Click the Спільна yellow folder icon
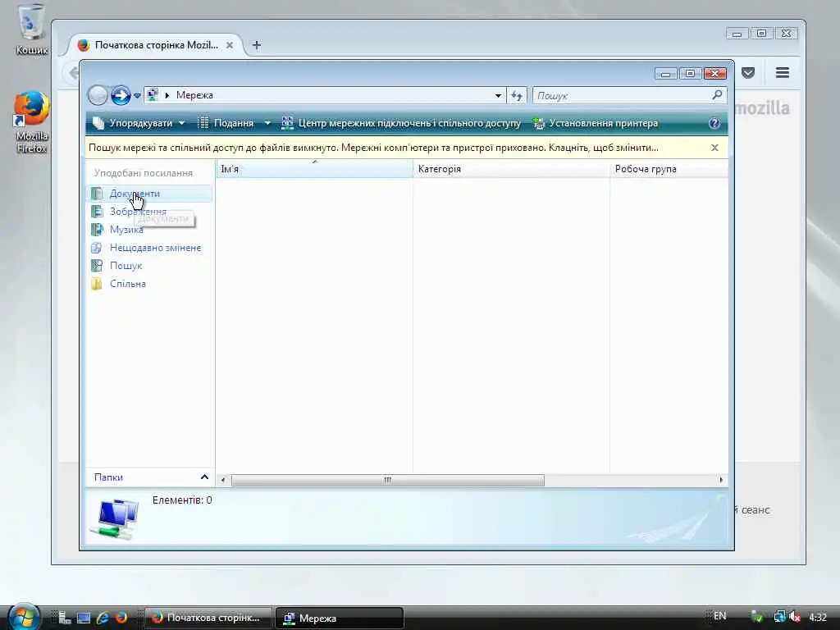 point(97,283)
